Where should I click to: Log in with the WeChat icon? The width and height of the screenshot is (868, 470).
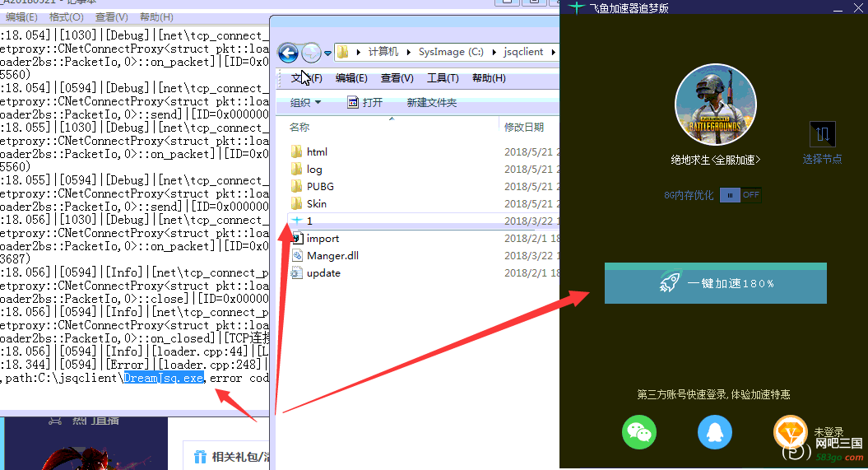click(639, 432)
